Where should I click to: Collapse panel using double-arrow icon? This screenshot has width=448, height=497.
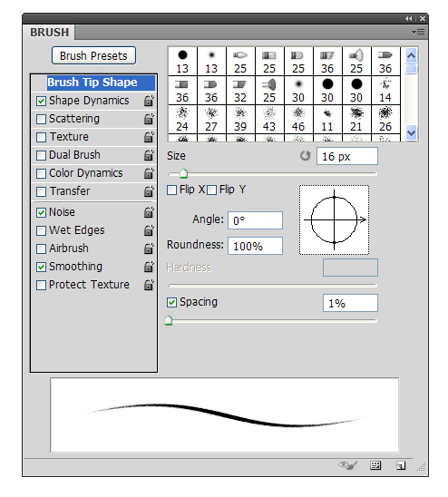click(x=409, y=19)
